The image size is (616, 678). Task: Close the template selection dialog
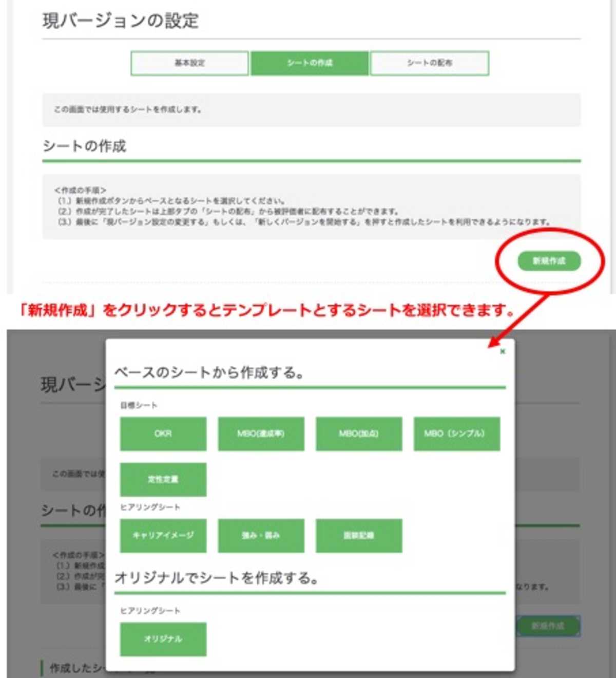[502, 350]
